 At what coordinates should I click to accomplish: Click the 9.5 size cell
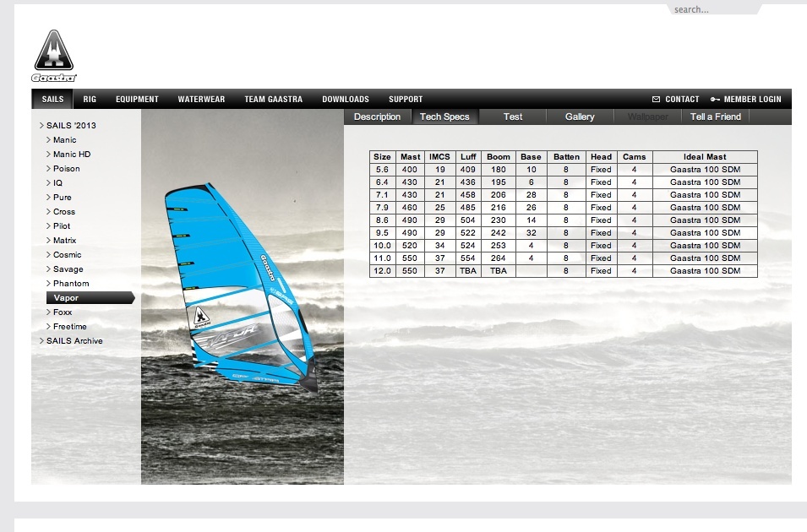point(383,232)
